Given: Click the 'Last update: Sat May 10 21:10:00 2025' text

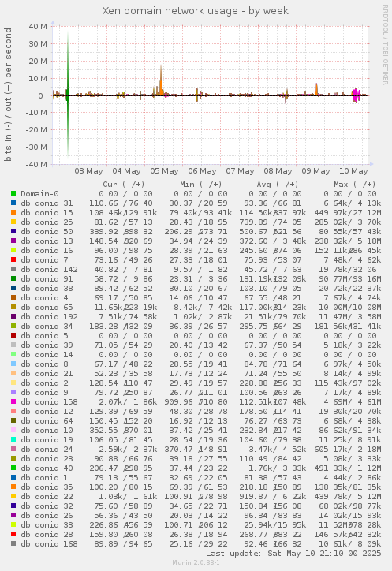Looking at the screenshot, I should [293, 554].
